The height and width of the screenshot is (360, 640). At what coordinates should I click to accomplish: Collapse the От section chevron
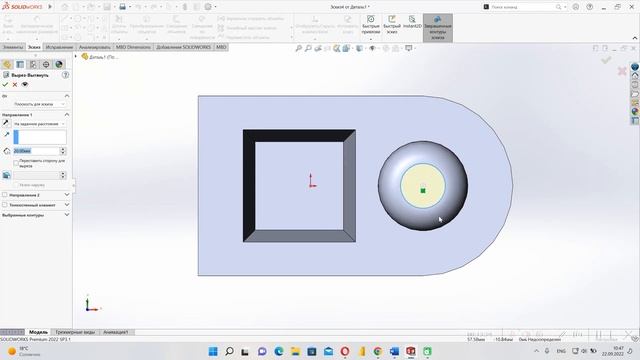[67, 96]
